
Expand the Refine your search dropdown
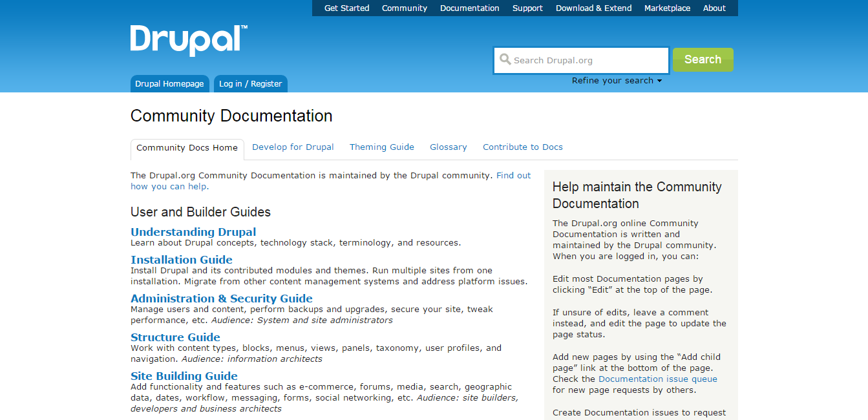pos(617,81)
